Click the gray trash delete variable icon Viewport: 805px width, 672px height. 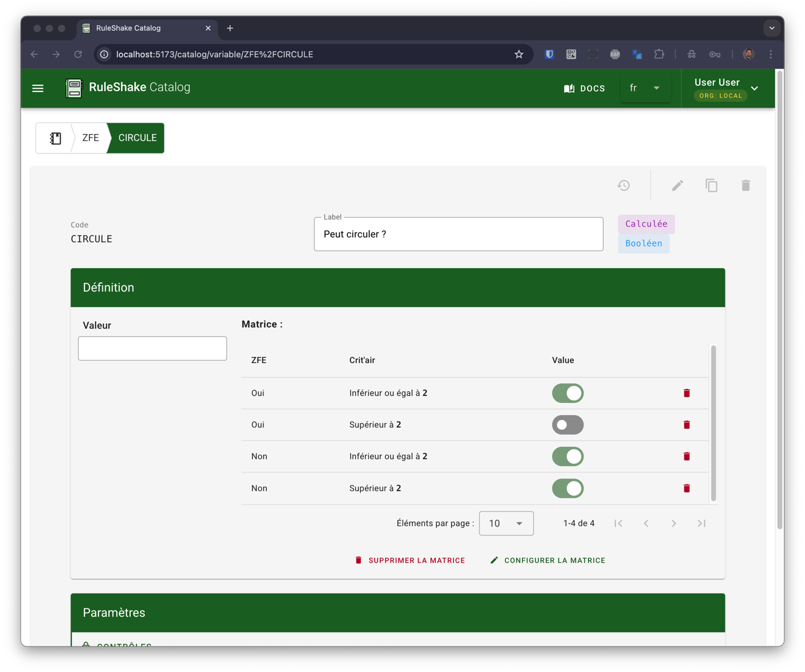[745, 186]
